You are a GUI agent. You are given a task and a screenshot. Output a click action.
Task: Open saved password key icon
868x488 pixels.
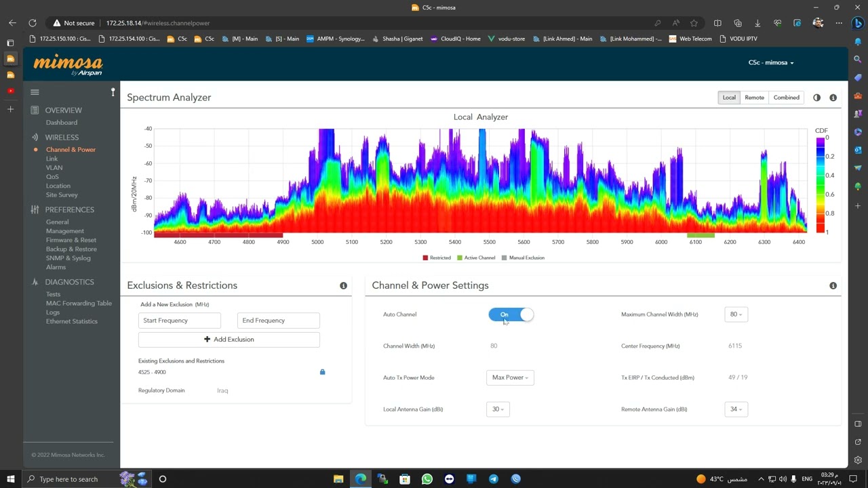[x=657, y=23]
